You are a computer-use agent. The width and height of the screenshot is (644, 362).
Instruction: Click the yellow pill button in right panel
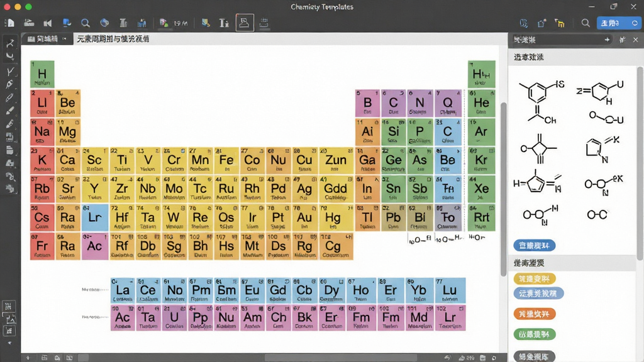(535, 278)
